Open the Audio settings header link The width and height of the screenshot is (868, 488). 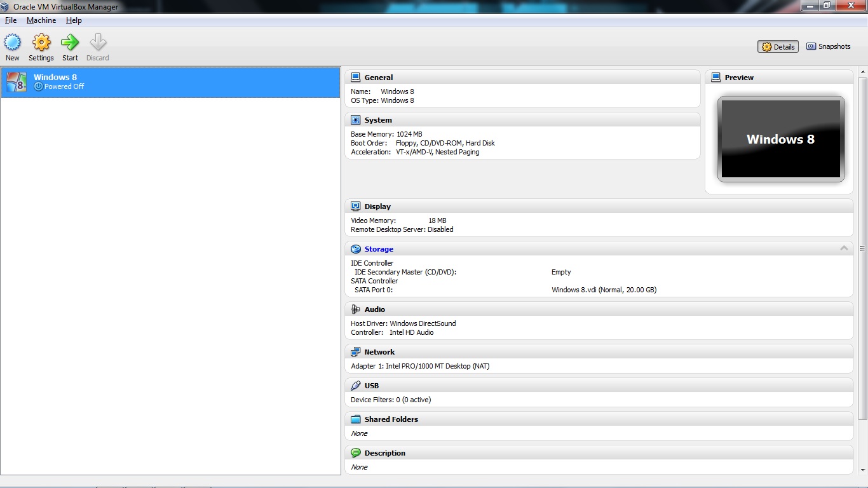375,309
